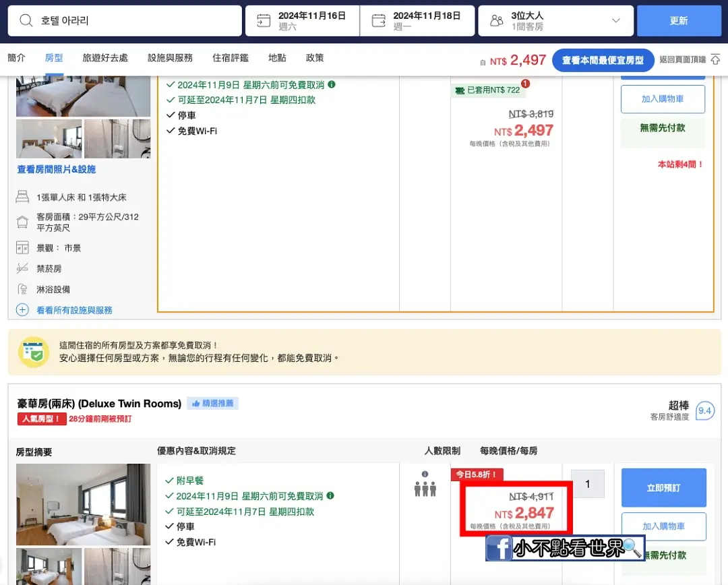Open Deluxe Twin lower-left thumbnail

49,566
